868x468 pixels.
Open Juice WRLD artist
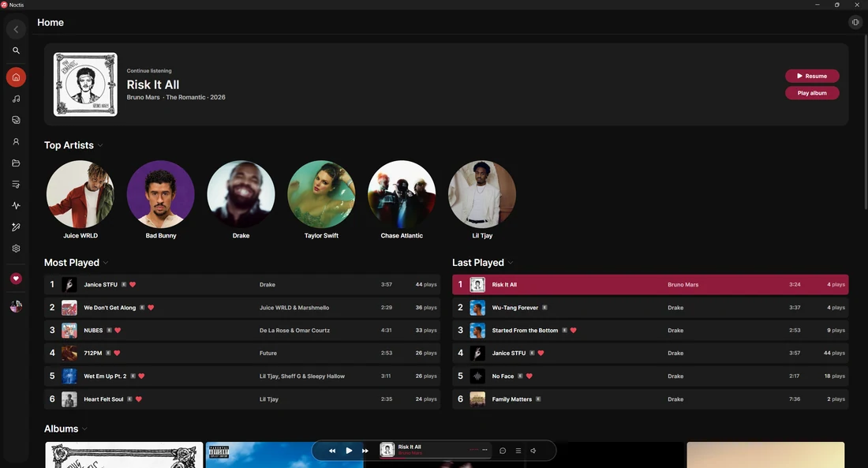80,194
